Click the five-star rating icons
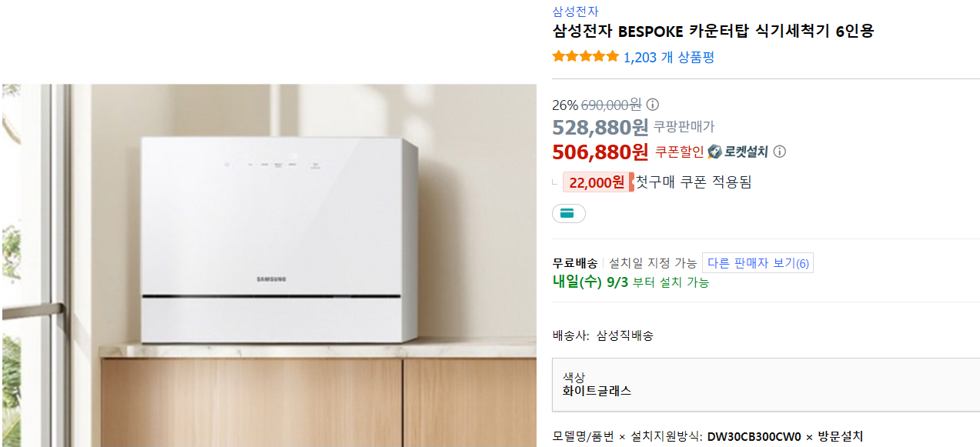 click(586, 56)
